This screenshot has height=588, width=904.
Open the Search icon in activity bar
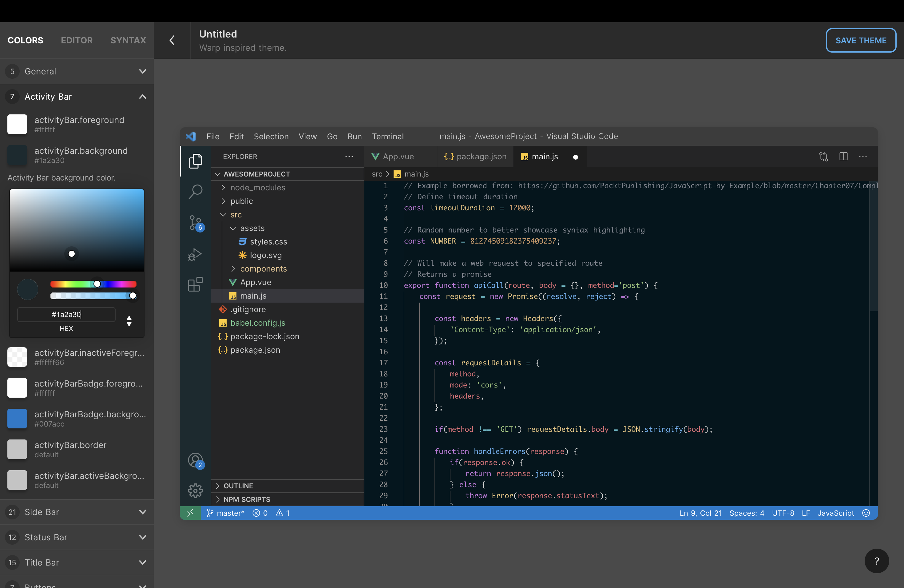point(195,192)
